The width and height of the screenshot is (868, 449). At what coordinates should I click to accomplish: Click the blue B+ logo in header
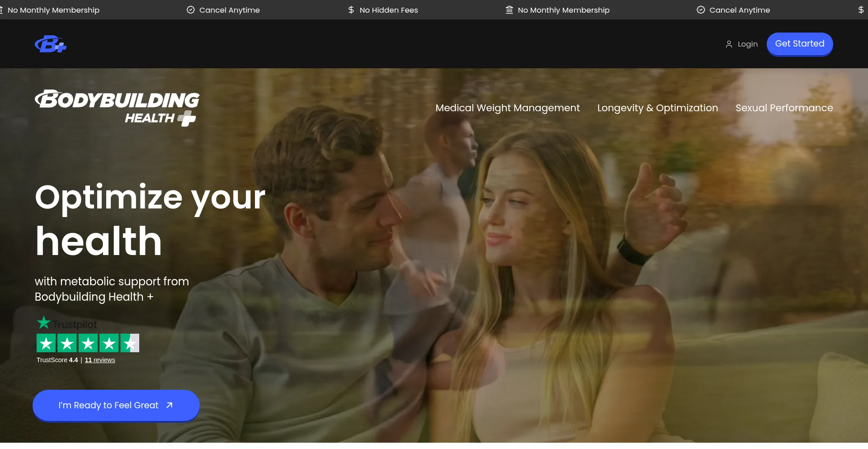(51, 44)
